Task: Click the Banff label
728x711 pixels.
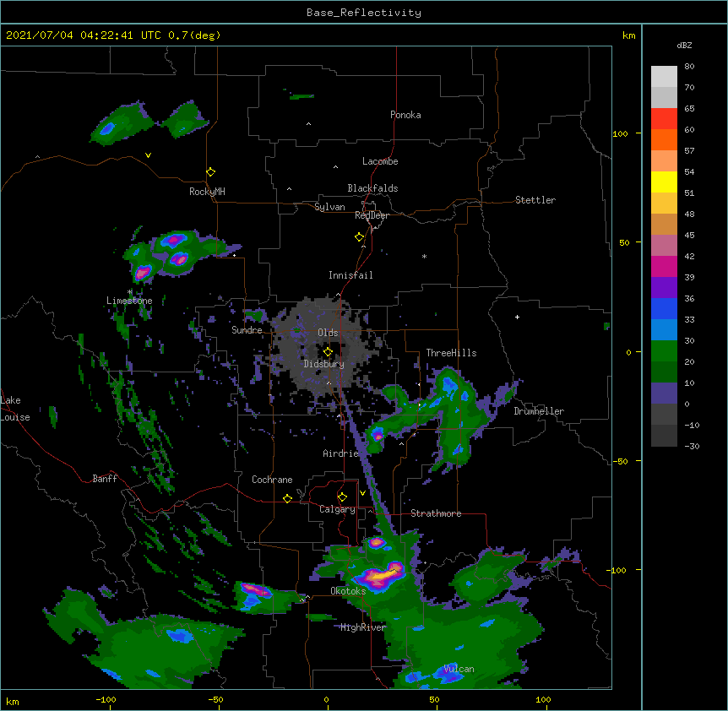Action: click(105, 479)
